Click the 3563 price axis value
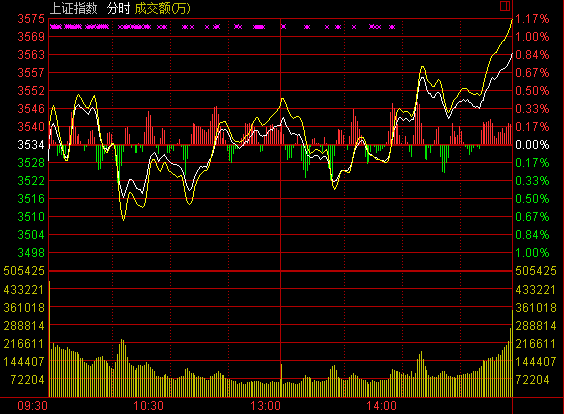This screenshot has width=564, height=414. tap(31, 55)
